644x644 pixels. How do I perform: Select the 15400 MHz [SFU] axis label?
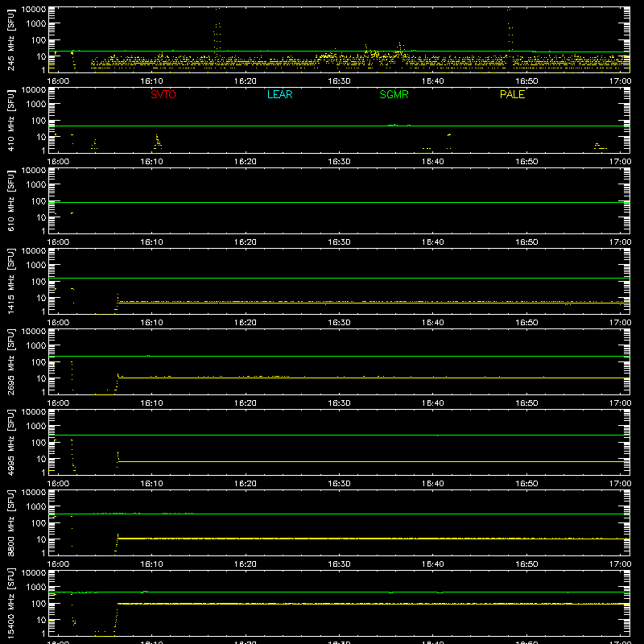(x=11, y=603)
